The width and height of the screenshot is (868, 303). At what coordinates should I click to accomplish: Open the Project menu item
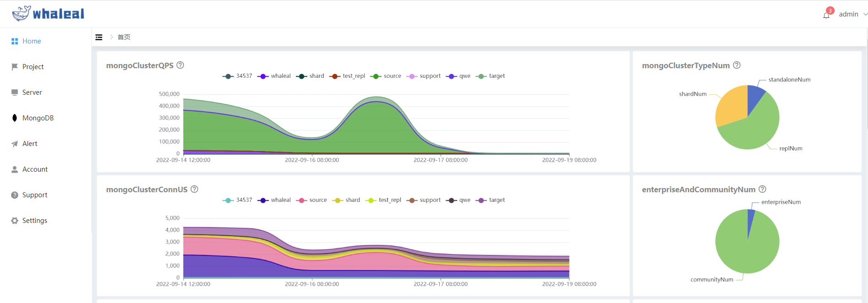click(33, 67)
